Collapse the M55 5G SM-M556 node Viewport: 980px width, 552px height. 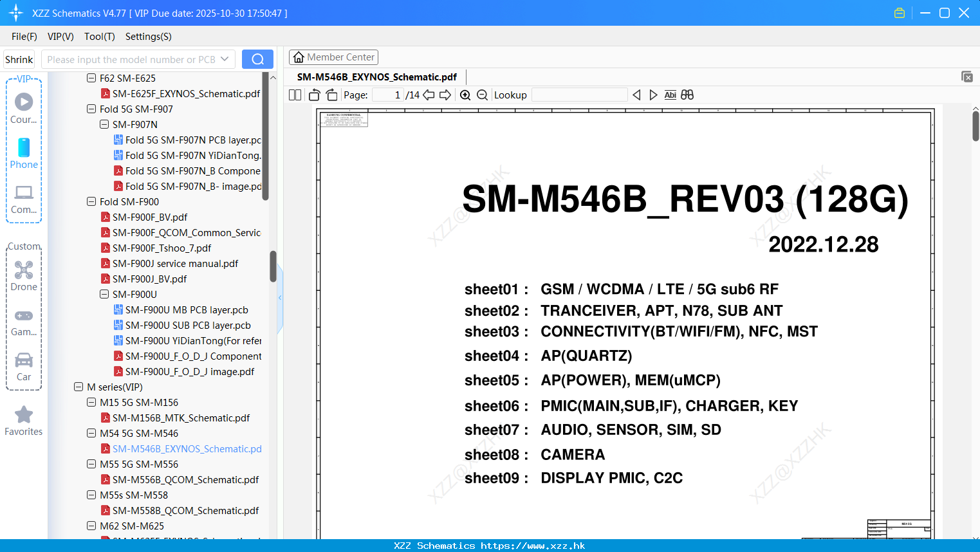click(x=91, y=464)
